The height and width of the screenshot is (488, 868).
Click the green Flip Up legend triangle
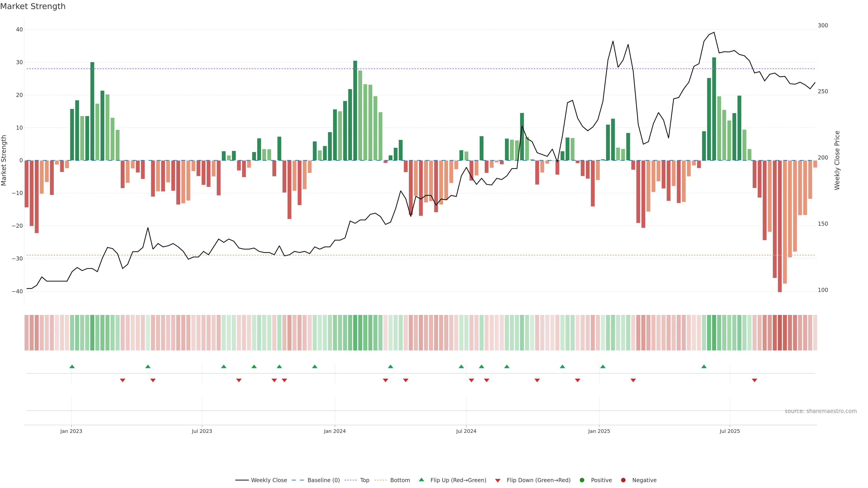pos(421,480)
